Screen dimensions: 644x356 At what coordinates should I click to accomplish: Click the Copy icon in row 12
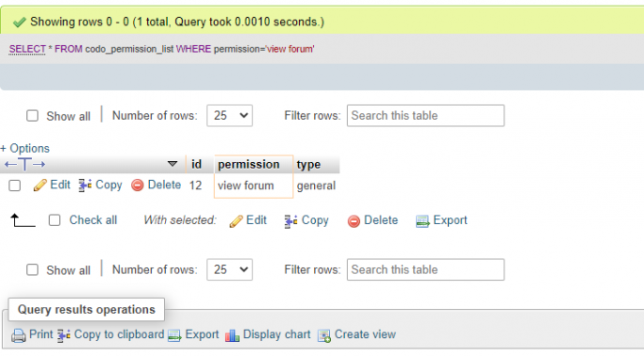85,186
